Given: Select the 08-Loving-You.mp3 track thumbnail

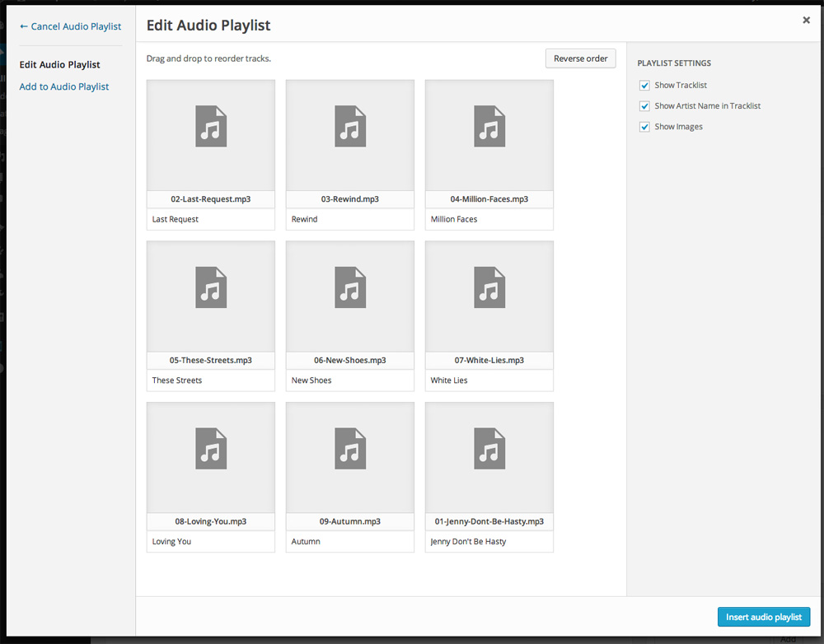Looking at the screenshot, I should pyautogui.click(x=210, y=458).
